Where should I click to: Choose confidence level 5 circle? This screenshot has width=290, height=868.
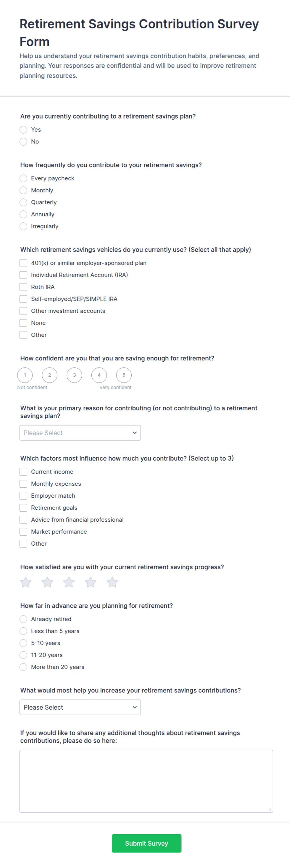(x=124, y=375)
